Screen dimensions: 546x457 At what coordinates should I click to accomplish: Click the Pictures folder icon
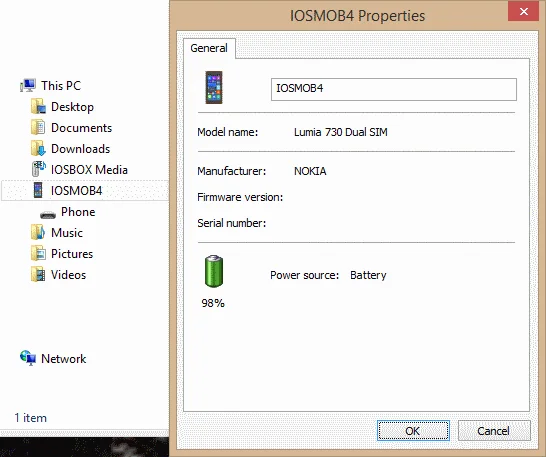point(38,254)
